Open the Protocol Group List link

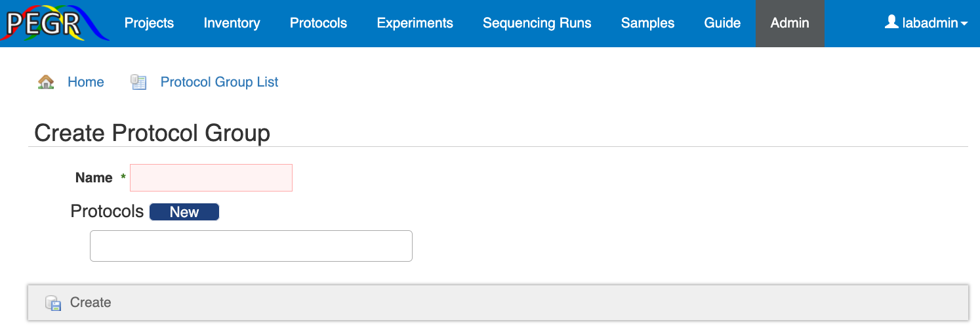pos(219,82)
